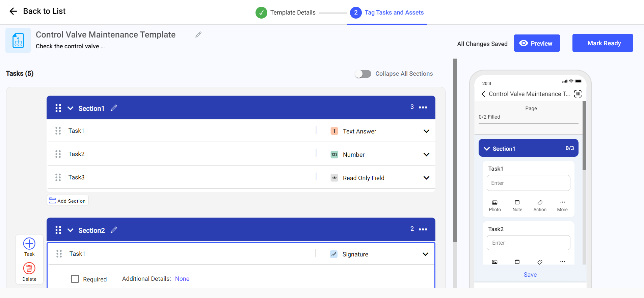Click the Add Section button
Image resolution: width=644 pixels, height=298 pixels.
coord(68,200)
